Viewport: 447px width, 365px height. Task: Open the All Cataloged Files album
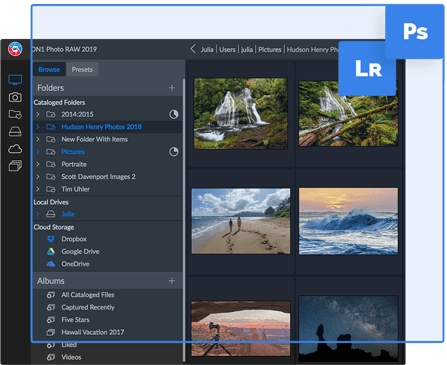(88, 295)
